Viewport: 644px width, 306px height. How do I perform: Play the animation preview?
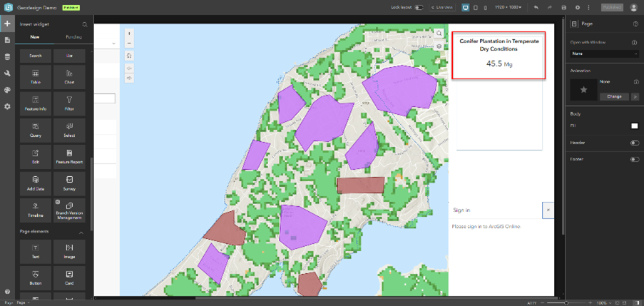click(635, 96)
